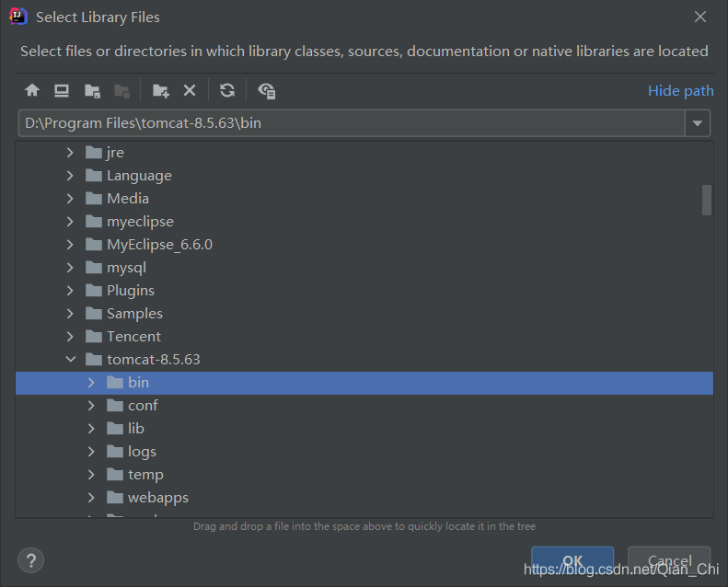Select the conf folder row
The image size is (728, 587).
point(364,406)
